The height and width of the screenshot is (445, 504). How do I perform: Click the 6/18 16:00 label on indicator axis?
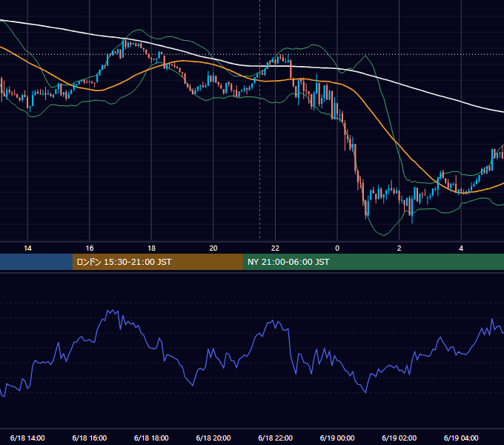coord(90,438)
